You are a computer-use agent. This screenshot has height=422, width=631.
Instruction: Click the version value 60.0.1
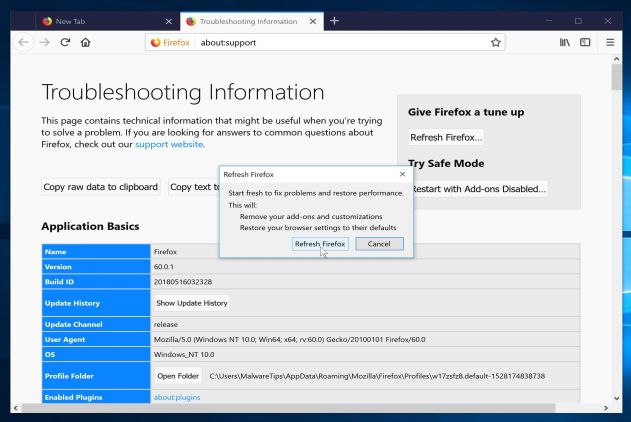[164, 267]
